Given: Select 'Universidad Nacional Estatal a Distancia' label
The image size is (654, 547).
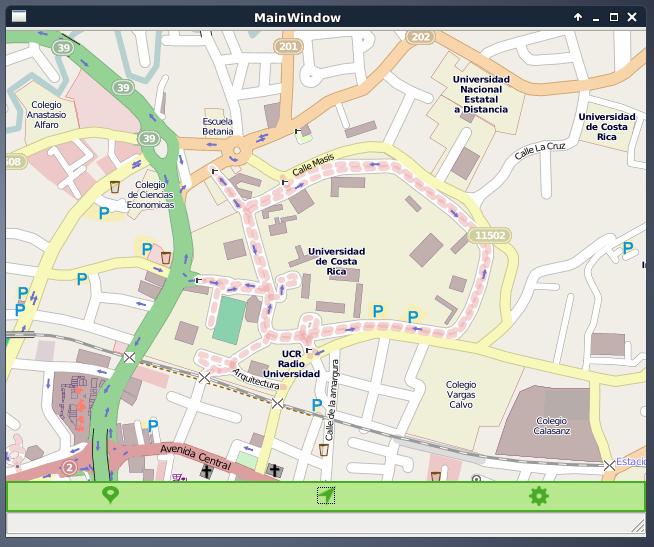Looking at the screenshot, I should pyautogui.click(x=481, y=94).
